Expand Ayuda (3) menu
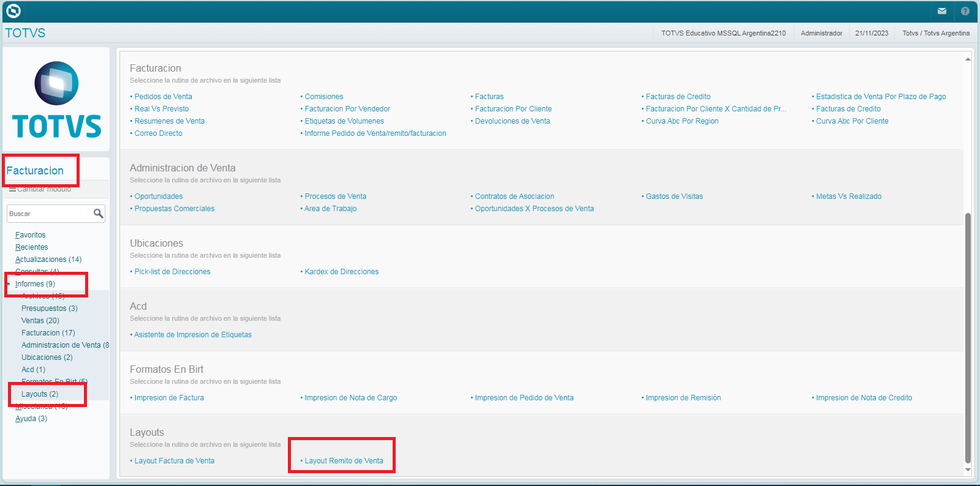The image size is (980, 486). point(31,419)
